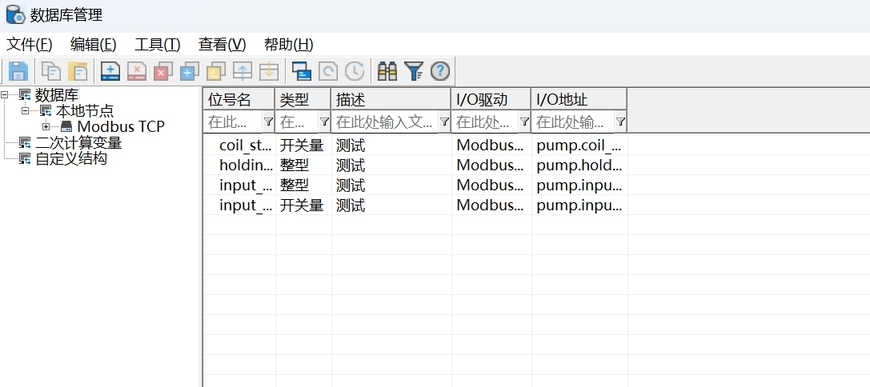Click the clock history icon
Screen dimensions: 870x387
(355, 71)
